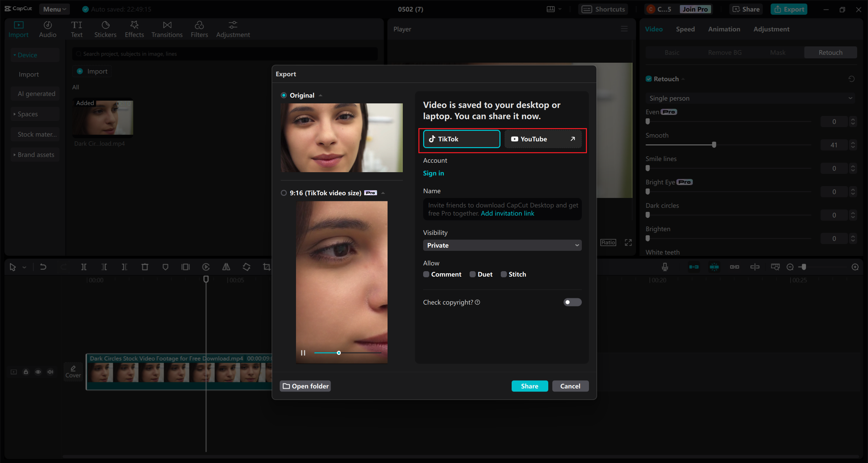Pause the 9:16 preview playback
The height and width of the screenshot is (463, 868).
coord(303,353)
